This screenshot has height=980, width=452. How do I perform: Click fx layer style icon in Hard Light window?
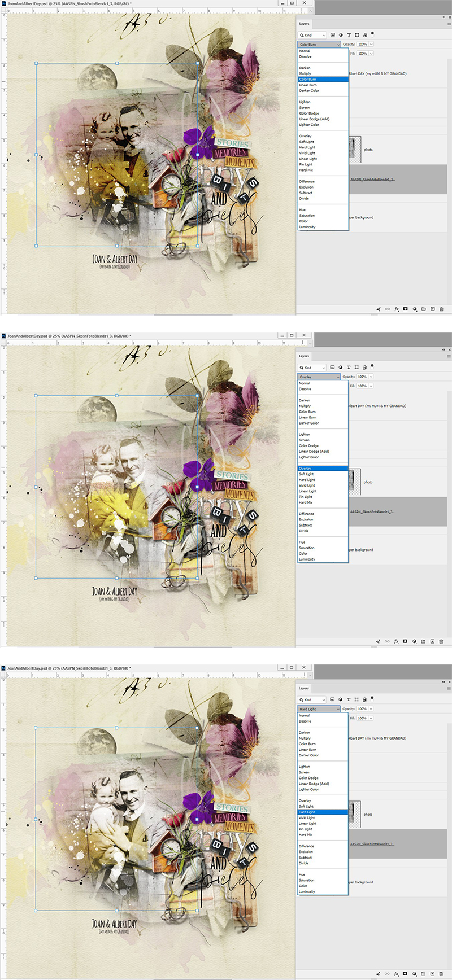pyautogui.click(x=397, y=974)
